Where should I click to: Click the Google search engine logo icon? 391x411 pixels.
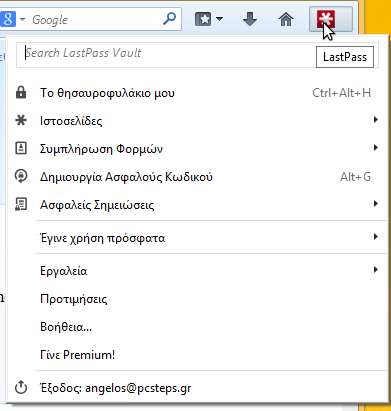[8, 19]
